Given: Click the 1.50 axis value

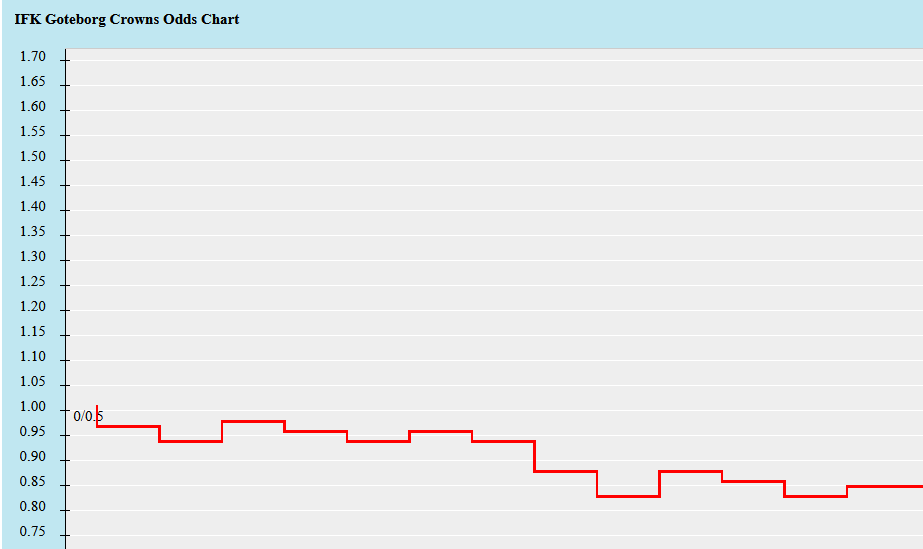Looking at the screenshot, I should click(32, 157).
